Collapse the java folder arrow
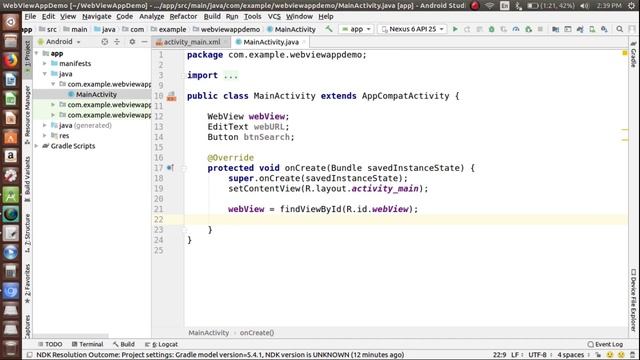Image resolution: width=640 pixels, height=360 pixels. [x=45, y=74]
